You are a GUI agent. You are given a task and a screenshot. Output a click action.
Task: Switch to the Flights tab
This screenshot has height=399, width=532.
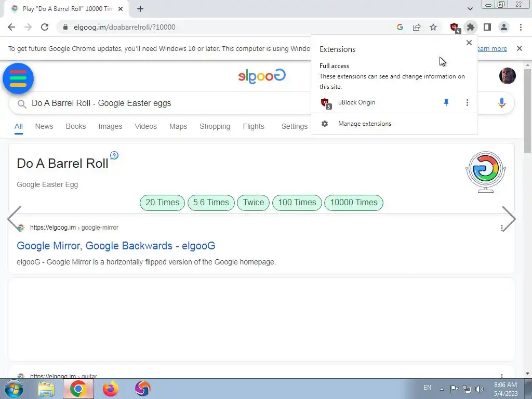(254, 126)
